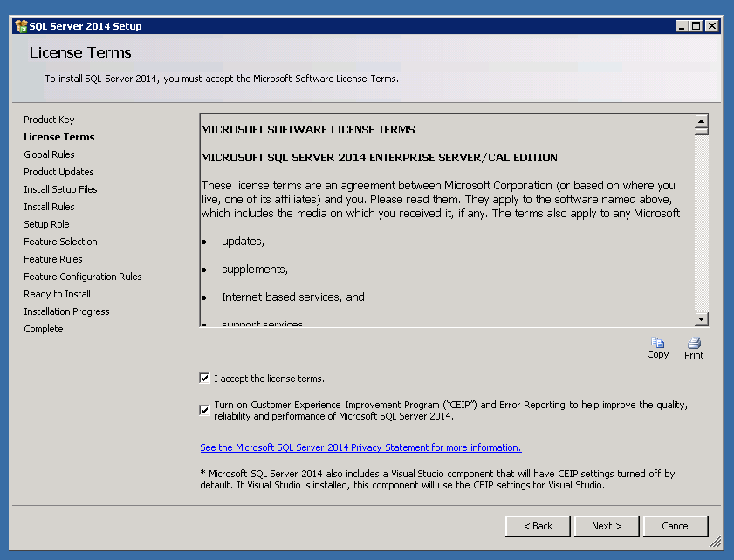Cancel the SQL Server setup
Screen dimensions: 734x560
pyautogui.click(x=676, y=526)
